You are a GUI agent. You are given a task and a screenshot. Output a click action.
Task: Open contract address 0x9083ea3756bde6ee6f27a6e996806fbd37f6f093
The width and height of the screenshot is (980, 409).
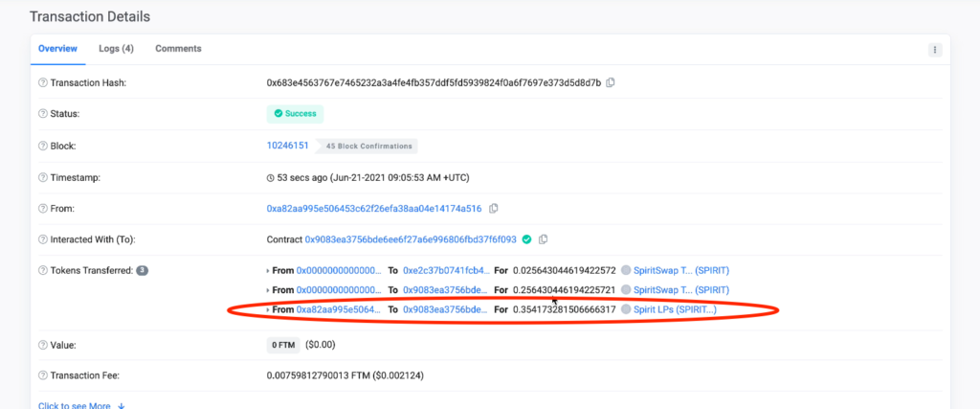tap(411, 239)
